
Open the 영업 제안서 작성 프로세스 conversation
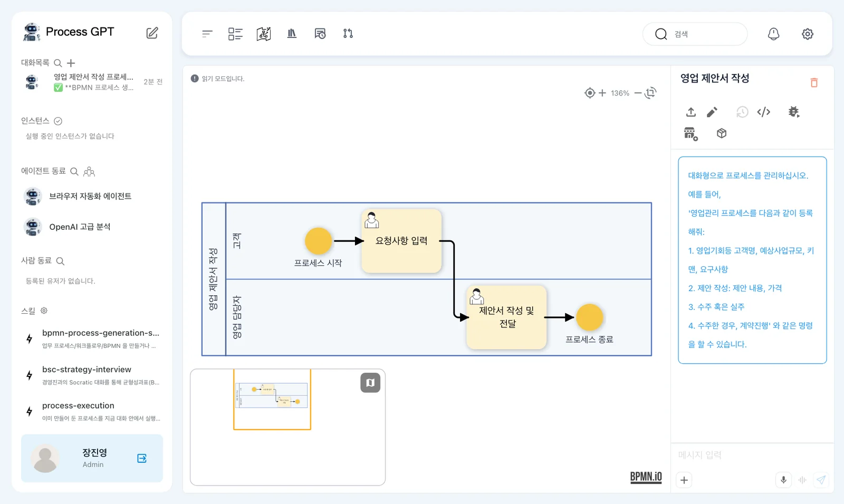(x=92, y=82)
